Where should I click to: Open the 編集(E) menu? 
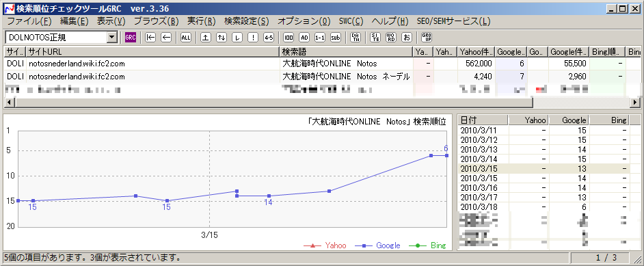[75, 21]
